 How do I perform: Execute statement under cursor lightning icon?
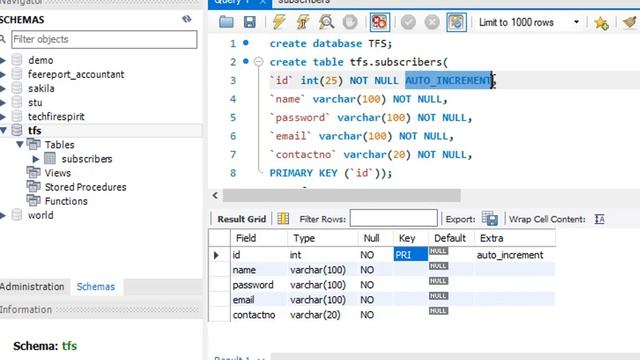point(302,22)
